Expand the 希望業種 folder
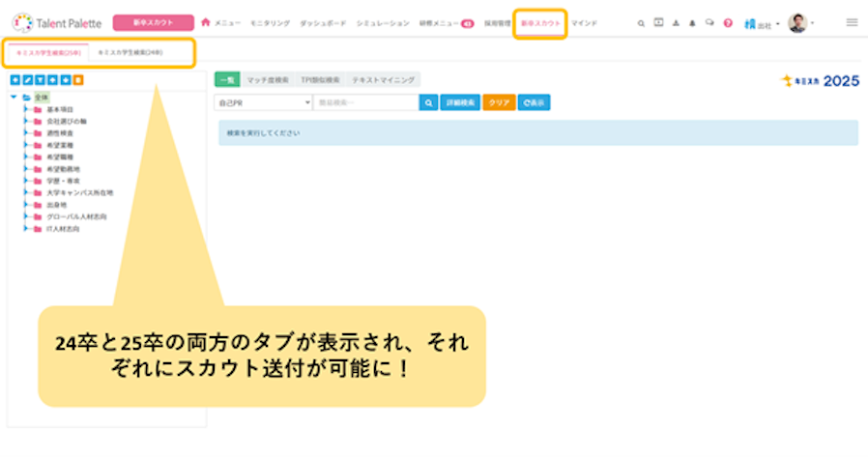 click(x=25, y=145)
